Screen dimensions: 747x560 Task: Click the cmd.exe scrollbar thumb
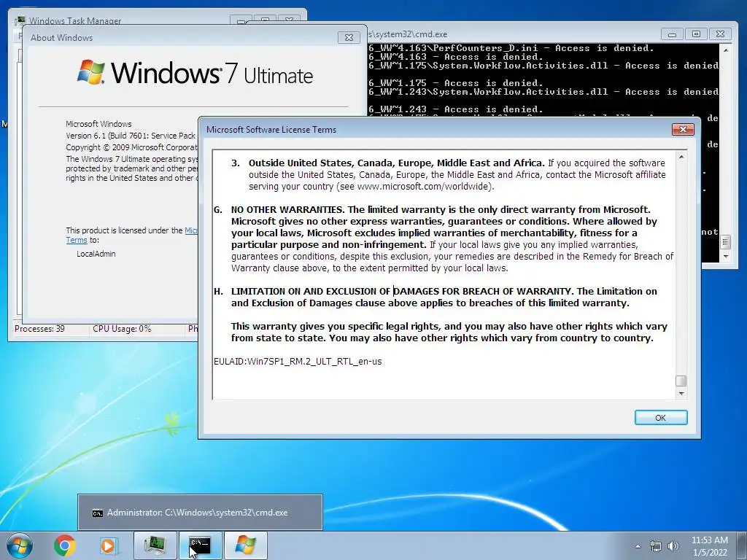726,242
